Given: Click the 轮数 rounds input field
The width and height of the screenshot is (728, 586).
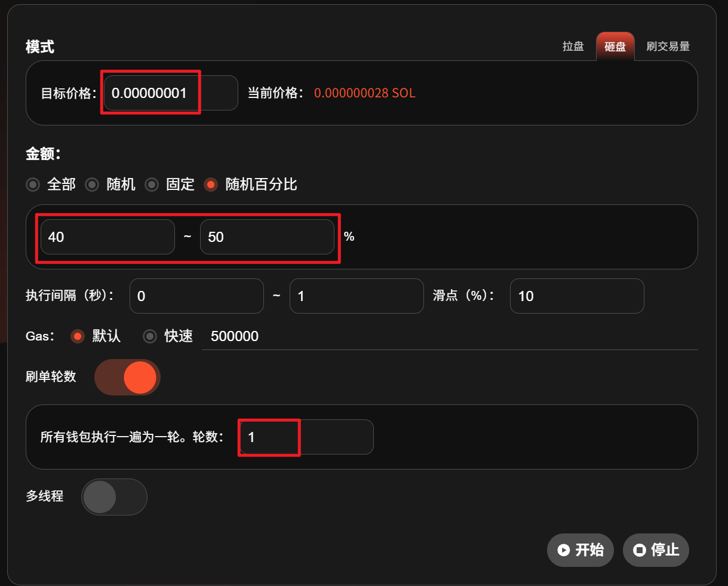Looking at the screenshot, I should [x=306, y=437].
